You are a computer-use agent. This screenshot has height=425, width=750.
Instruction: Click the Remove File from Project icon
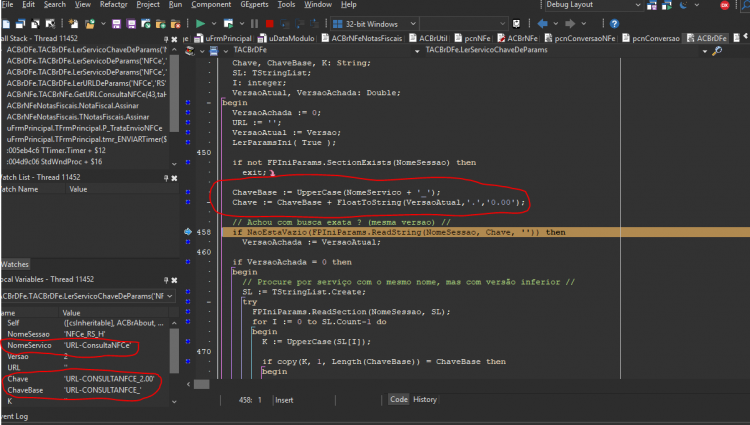(x=176, y=24)
